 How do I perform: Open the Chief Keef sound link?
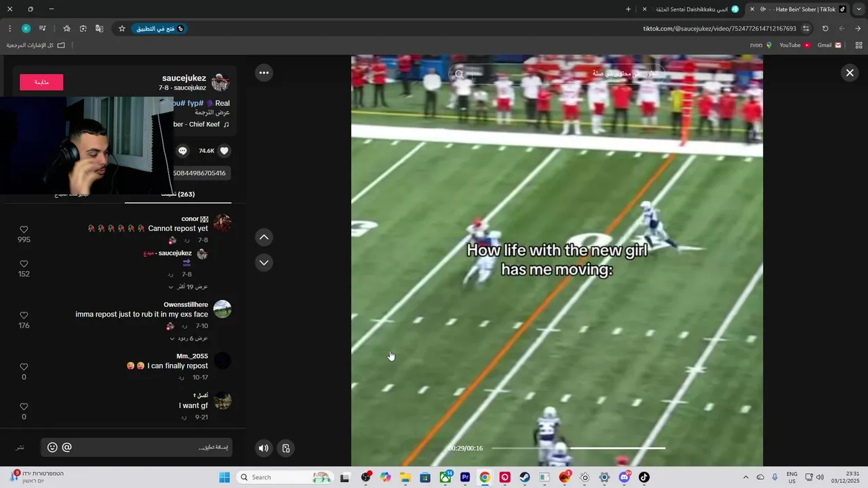(x=201, y=124)
